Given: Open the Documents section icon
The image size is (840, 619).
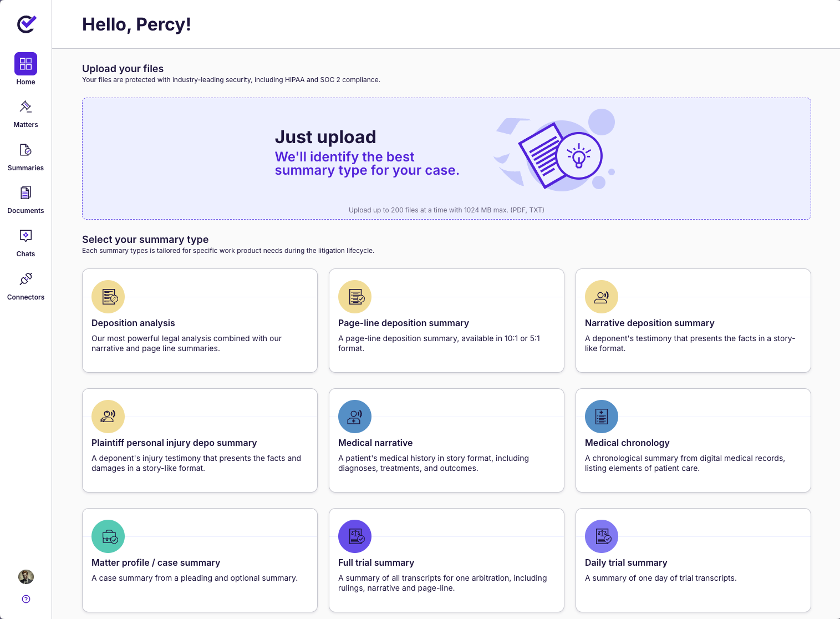Looking at the screenshot, I should pyautogui.click(x=26, y=193).
